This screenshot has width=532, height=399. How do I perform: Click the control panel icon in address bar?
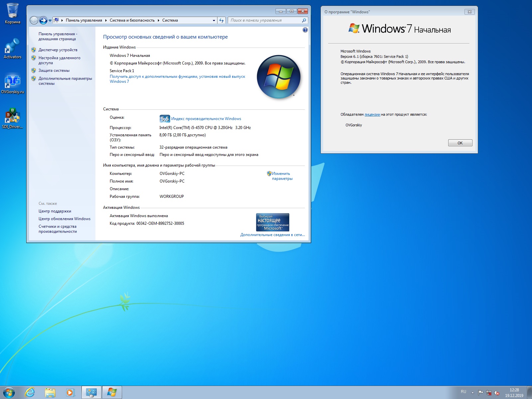pos(56,20)
